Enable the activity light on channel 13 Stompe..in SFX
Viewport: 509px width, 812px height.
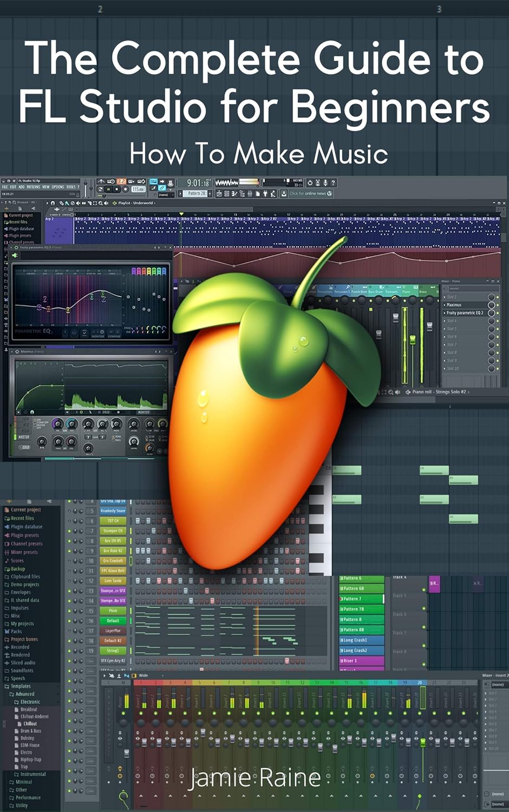69,591
